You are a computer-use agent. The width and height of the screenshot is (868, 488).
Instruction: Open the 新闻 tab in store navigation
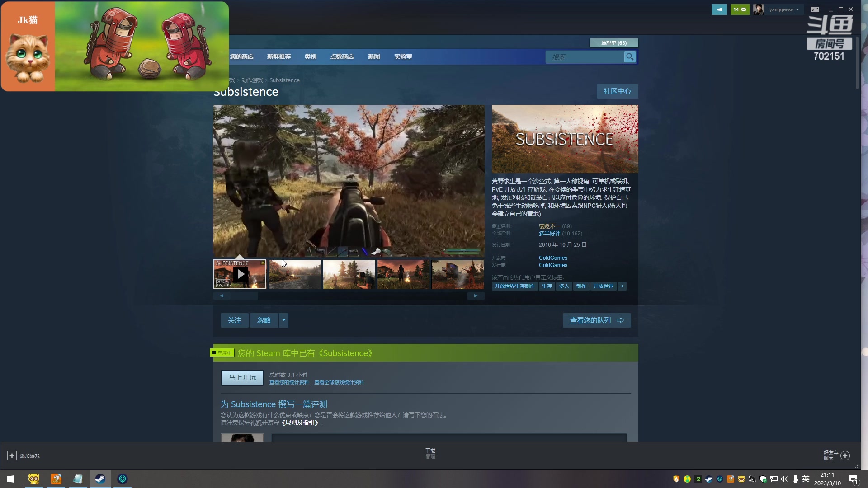[x=373, y=57]
